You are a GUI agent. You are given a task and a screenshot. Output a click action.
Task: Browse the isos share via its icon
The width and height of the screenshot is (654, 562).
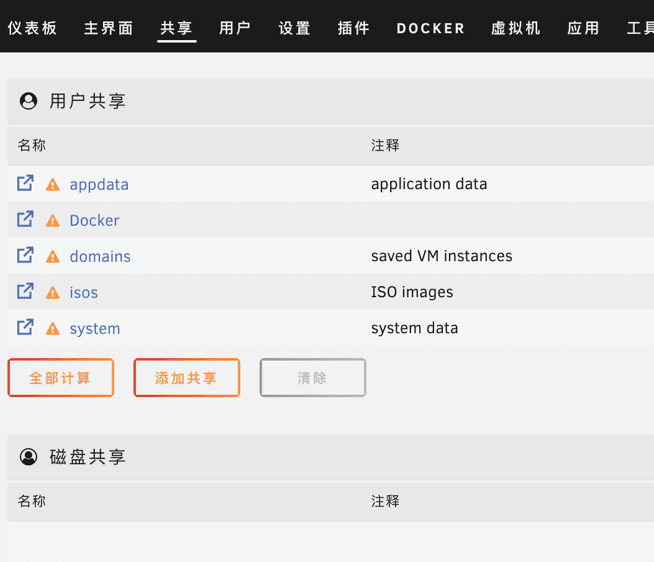[26, 291]
